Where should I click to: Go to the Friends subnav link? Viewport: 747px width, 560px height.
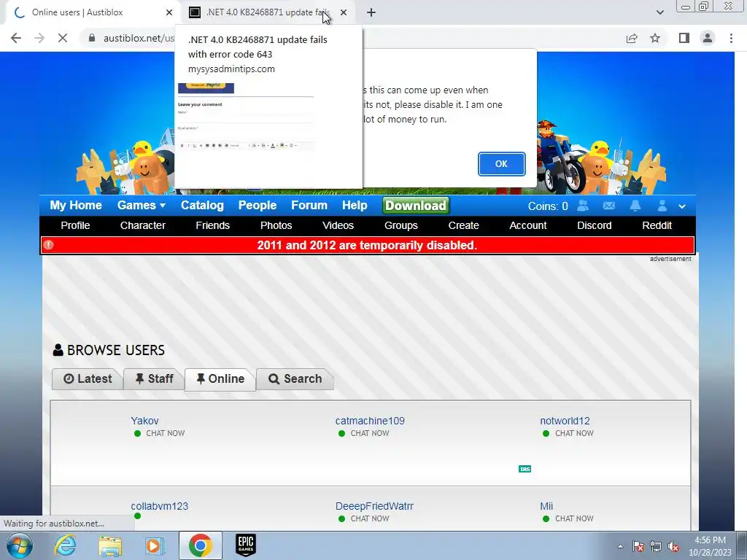pyautogui.click(x=212, y=225)
